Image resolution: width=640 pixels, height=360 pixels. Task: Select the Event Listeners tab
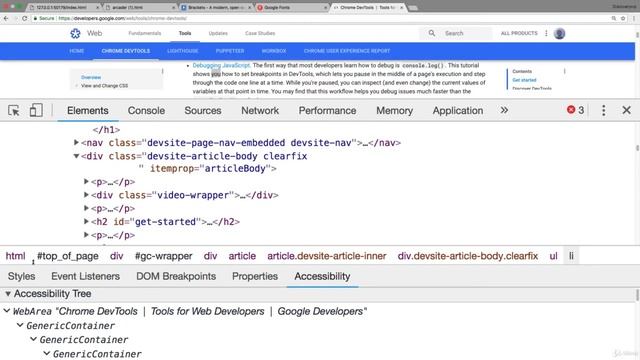[x=85, y=276]
